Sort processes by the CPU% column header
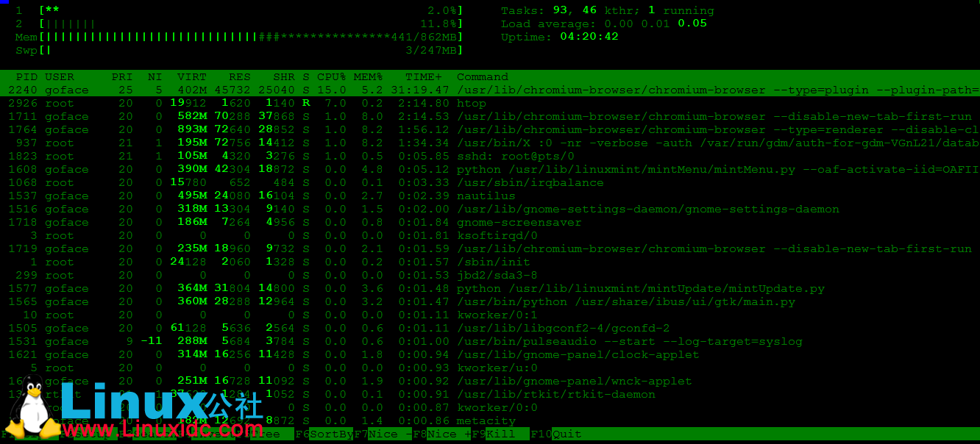This screenshot has width=980, height=444. (x=331, y=76)
